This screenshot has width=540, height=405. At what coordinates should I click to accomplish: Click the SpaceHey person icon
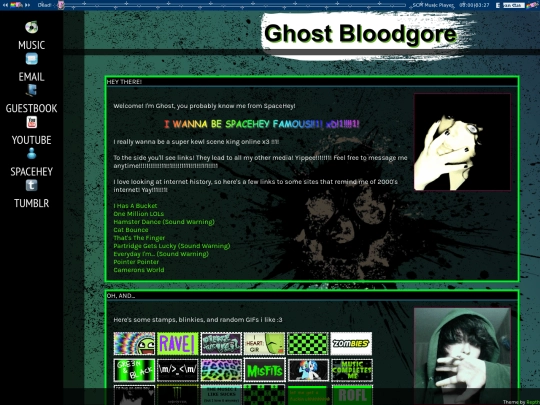32,153
